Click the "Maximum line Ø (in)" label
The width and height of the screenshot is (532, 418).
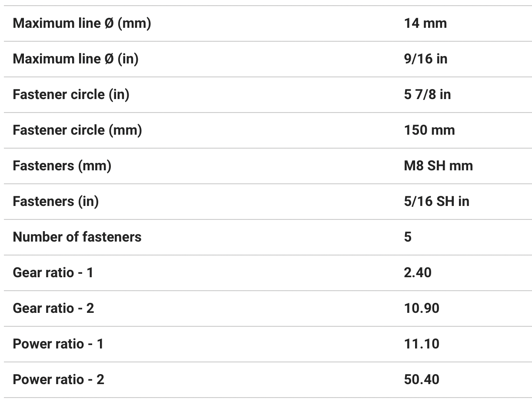click(76, 59)
